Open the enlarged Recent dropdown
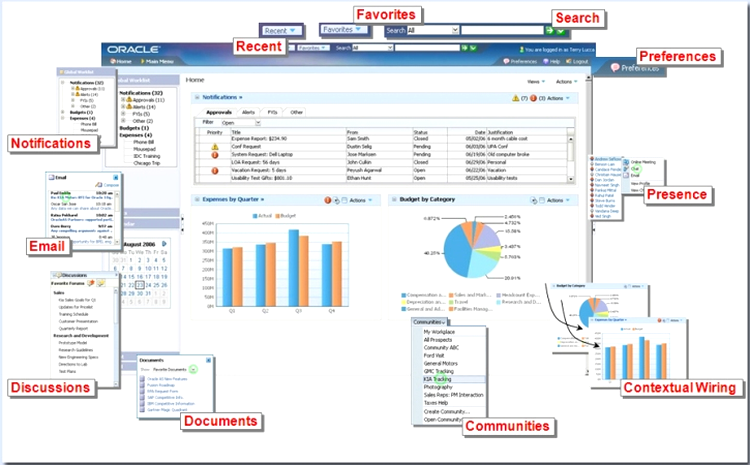This screenshot has height=465, width=750. (x=281, y=31)
